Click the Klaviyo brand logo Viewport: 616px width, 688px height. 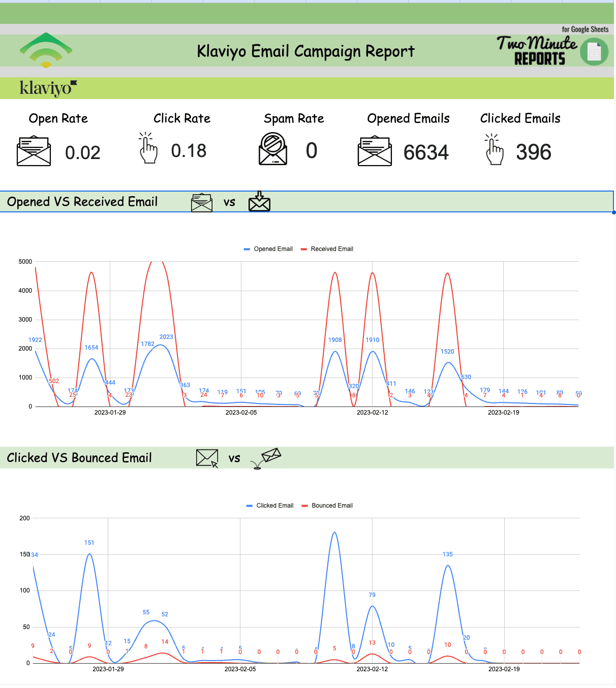(48, 88)
